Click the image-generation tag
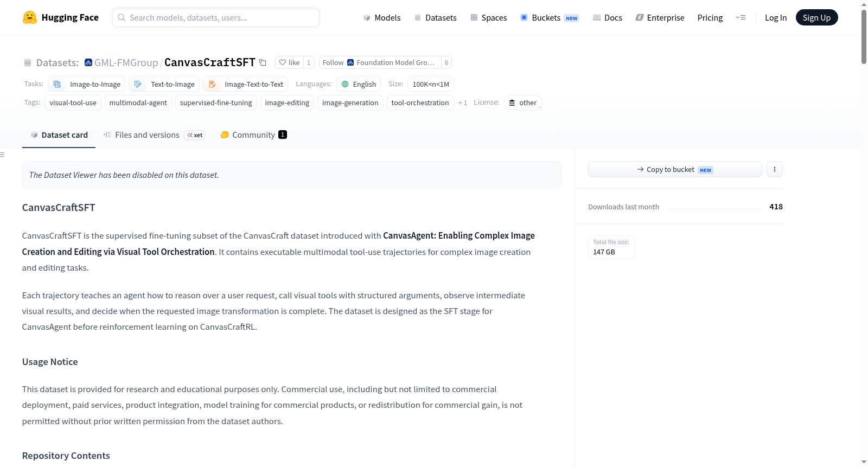Image resolution: width=868 pixels, height=467 pixels. [350, 103]
